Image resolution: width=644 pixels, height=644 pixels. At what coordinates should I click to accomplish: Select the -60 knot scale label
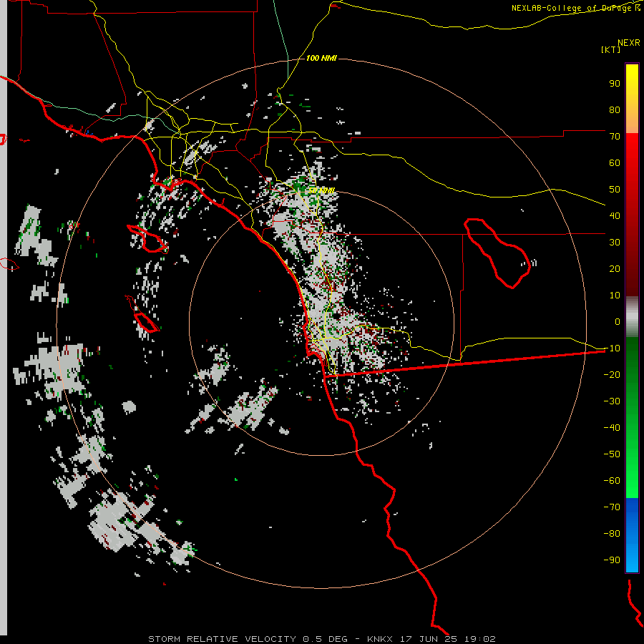tap(612, 481)
